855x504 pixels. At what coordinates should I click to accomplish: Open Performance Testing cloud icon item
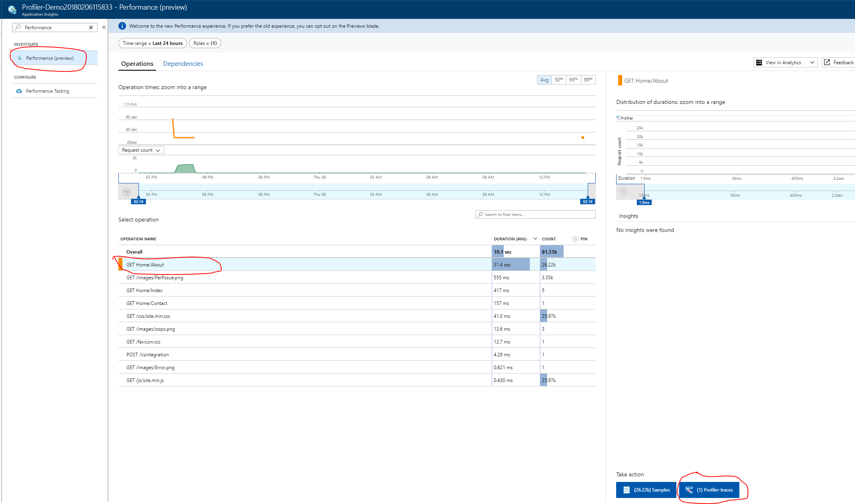(x=19, y=91)
